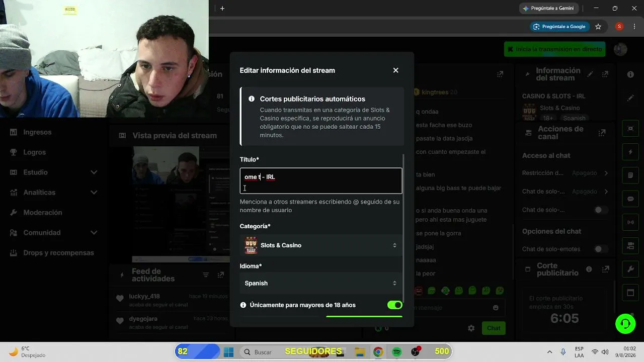Click the wrench icon in right toolbar
Screen dimensions: 644x362
[x=630, y=269]
